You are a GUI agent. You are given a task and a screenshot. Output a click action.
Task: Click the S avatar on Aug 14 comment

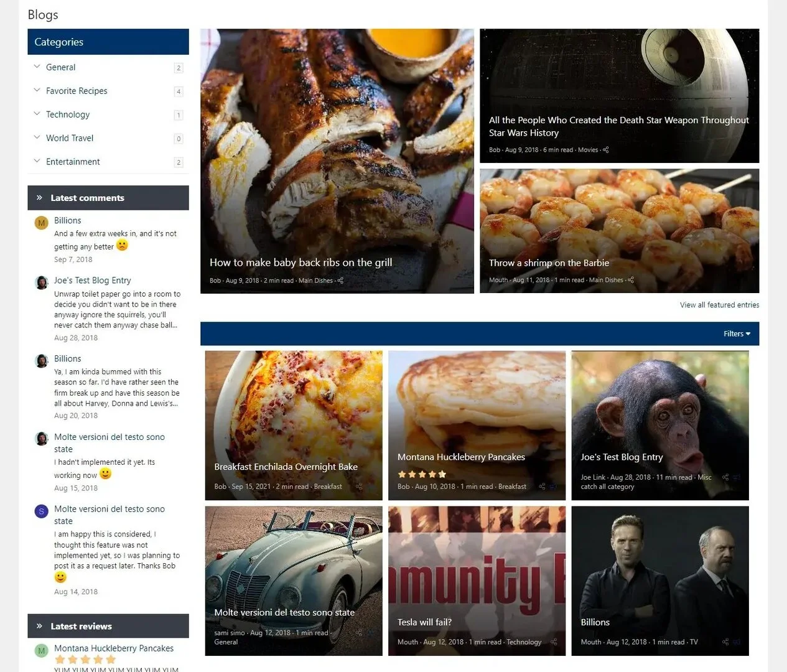[x=42, y=511]
